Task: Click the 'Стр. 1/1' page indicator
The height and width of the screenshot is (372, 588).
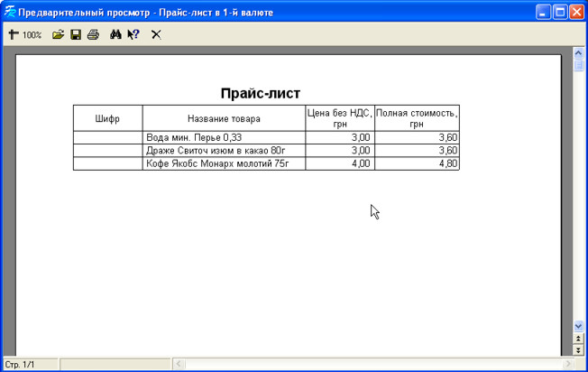Action: 20,364
